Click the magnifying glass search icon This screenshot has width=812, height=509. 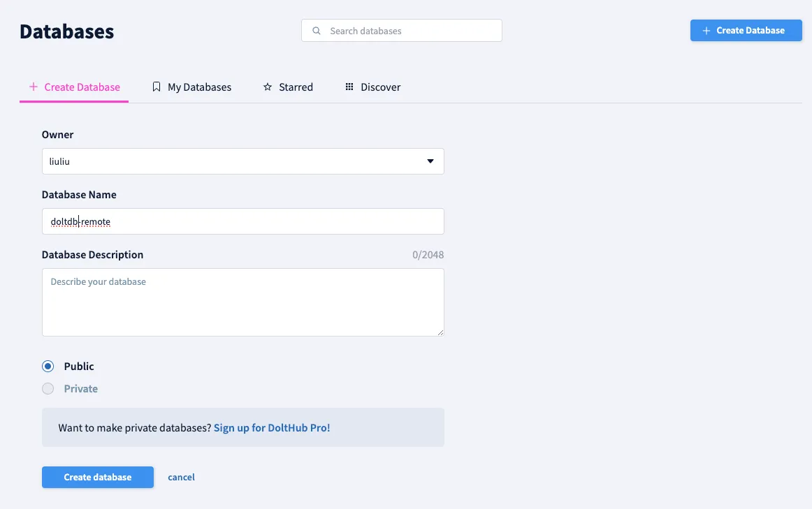pyautogui.click(x=316, y=31)
